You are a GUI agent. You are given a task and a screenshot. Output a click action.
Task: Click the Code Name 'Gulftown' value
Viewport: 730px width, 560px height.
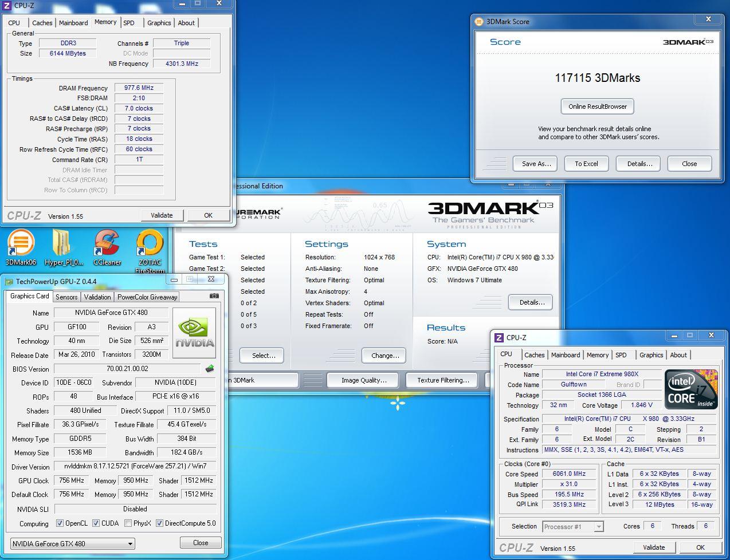coord(574,385)
